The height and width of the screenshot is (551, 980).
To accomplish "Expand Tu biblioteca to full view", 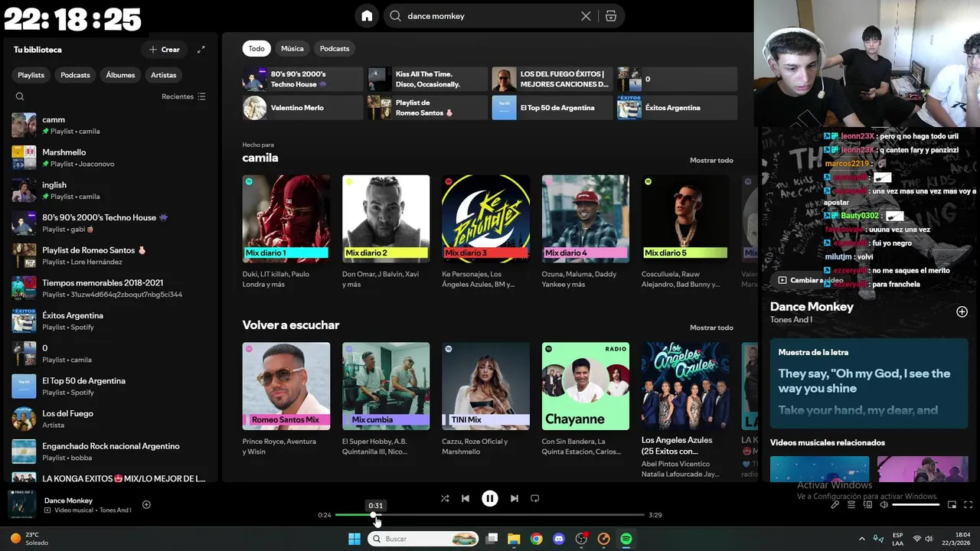I will (x=201, y=50).
